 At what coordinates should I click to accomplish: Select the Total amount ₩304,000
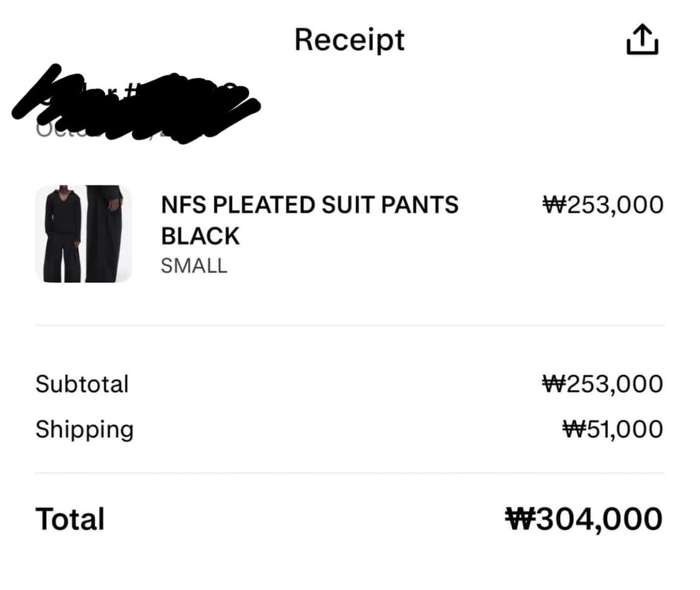pyautogui.click(x=584, y=519)
